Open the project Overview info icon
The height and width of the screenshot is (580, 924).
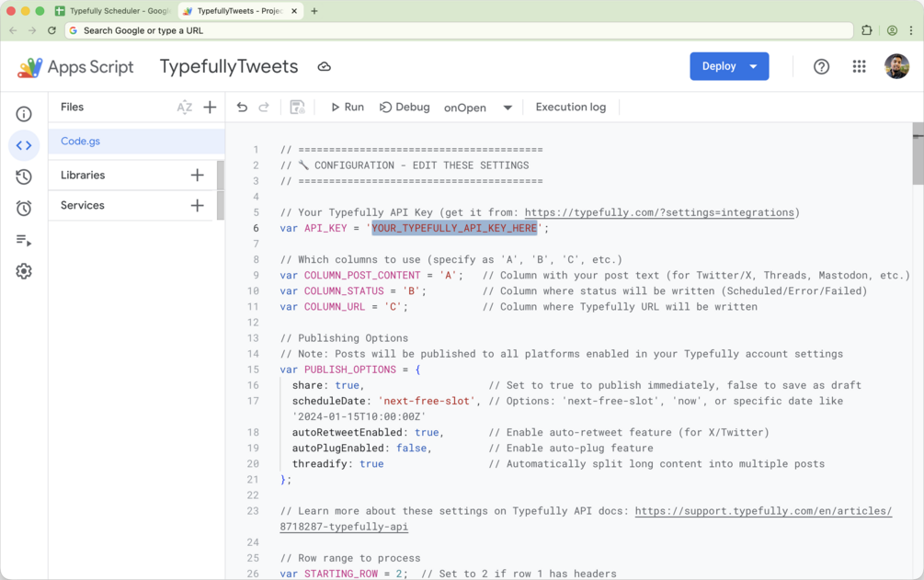(24, 114)
